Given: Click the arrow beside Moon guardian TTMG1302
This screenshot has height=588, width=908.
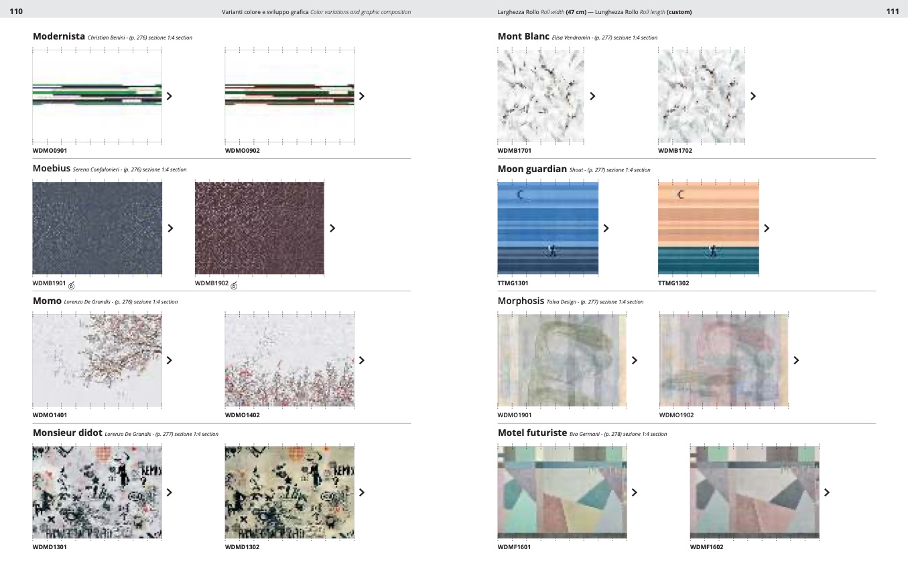Looking at the screenshot, I should point(767,228).
